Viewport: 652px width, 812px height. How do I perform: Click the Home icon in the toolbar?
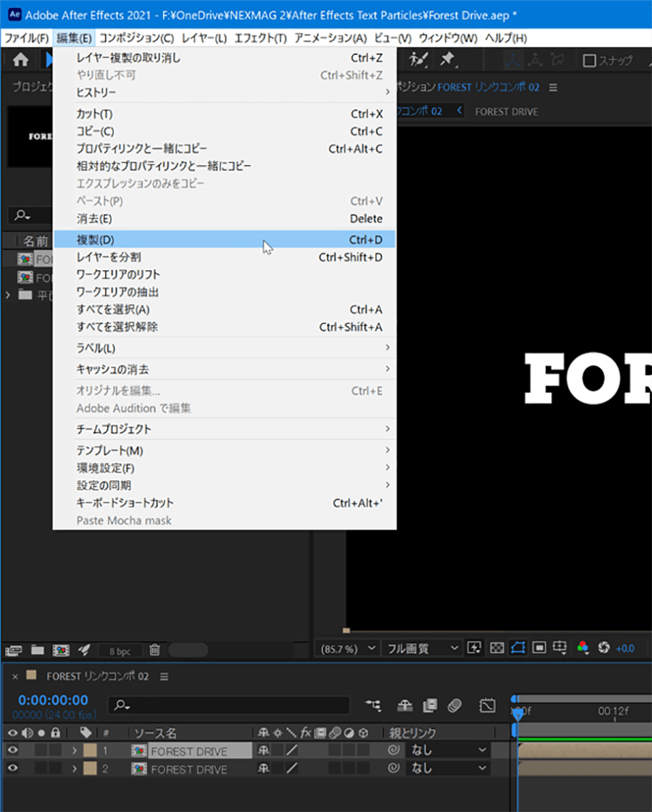[20, 61]
